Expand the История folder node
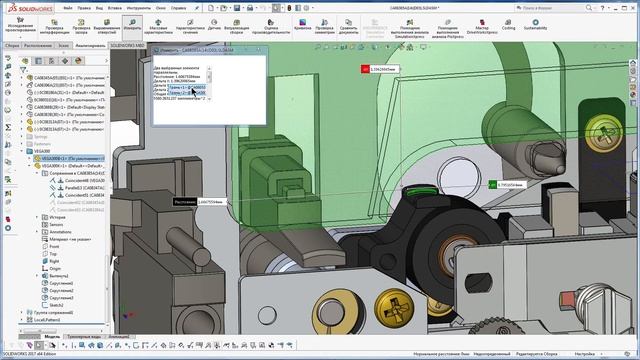The width and height of the screenshot is (640, 360). (36, 217)
